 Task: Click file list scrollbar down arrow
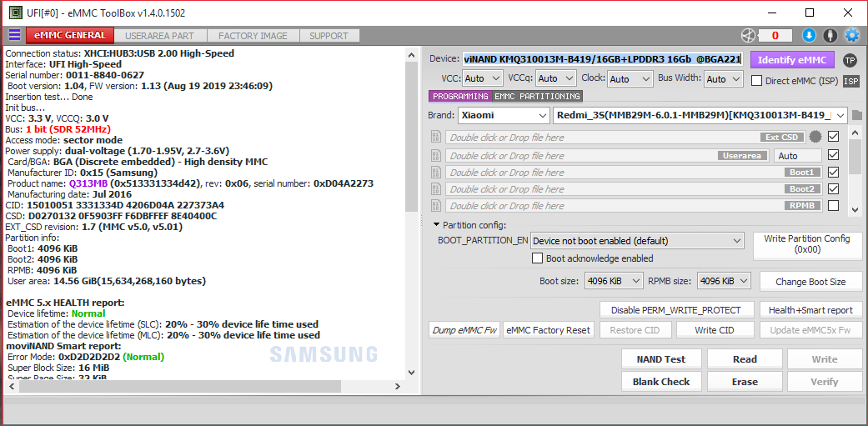coord(855,209)
